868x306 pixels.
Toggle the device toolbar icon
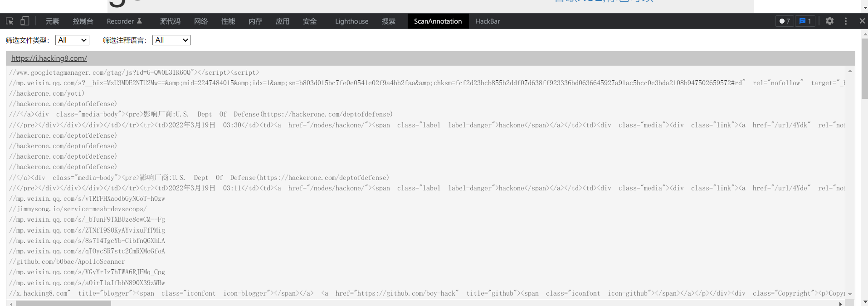pos(25,21)
